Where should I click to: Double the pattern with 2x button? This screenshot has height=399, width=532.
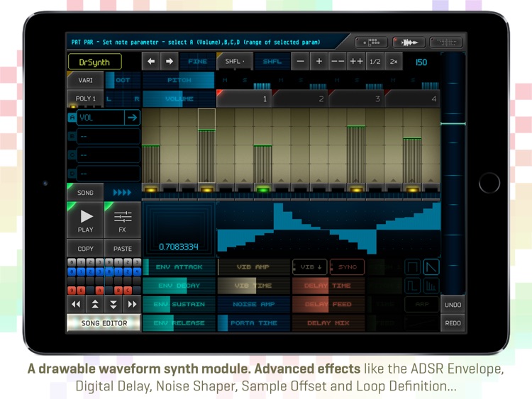click(x=394, y=62)
